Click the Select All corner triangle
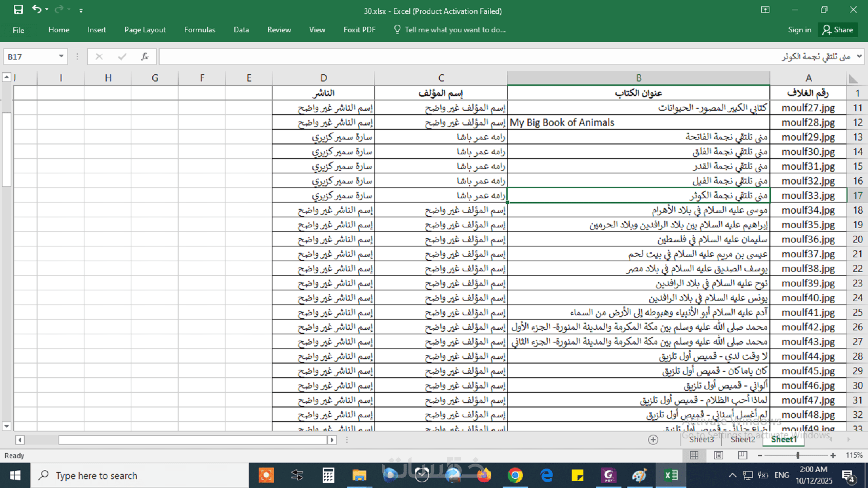 tap(853, 78)
